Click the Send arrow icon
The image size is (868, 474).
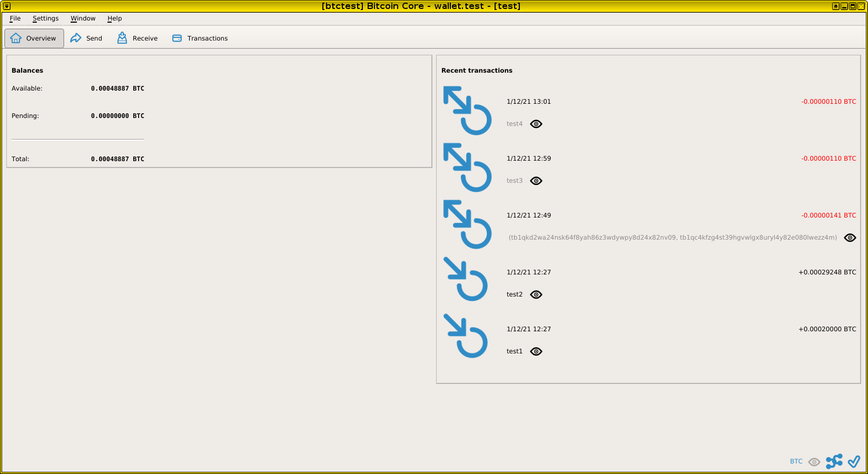(76, 38)
